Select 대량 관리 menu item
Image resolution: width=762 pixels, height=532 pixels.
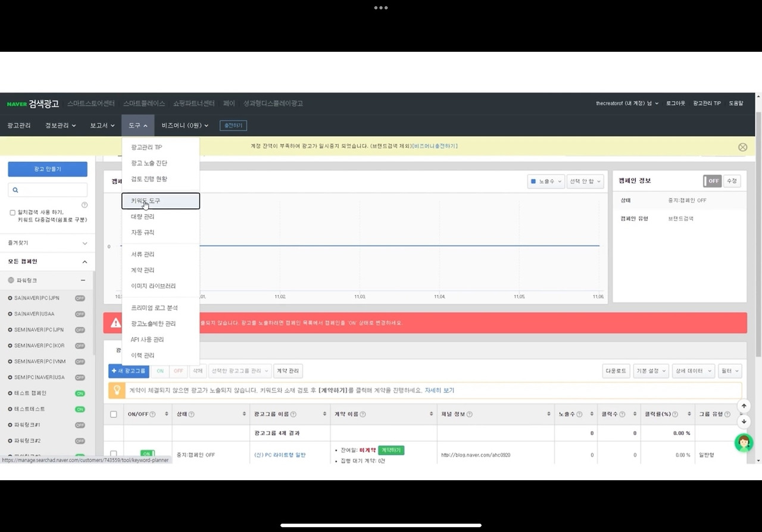(161, 217)
